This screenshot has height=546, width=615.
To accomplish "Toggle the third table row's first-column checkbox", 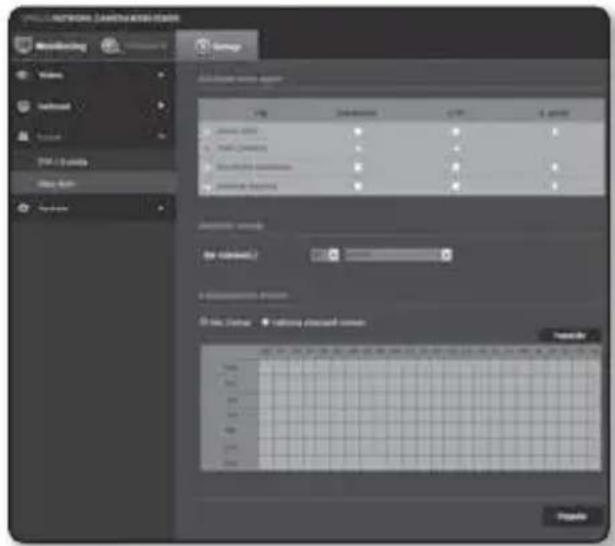I will (x=357, y=167).
